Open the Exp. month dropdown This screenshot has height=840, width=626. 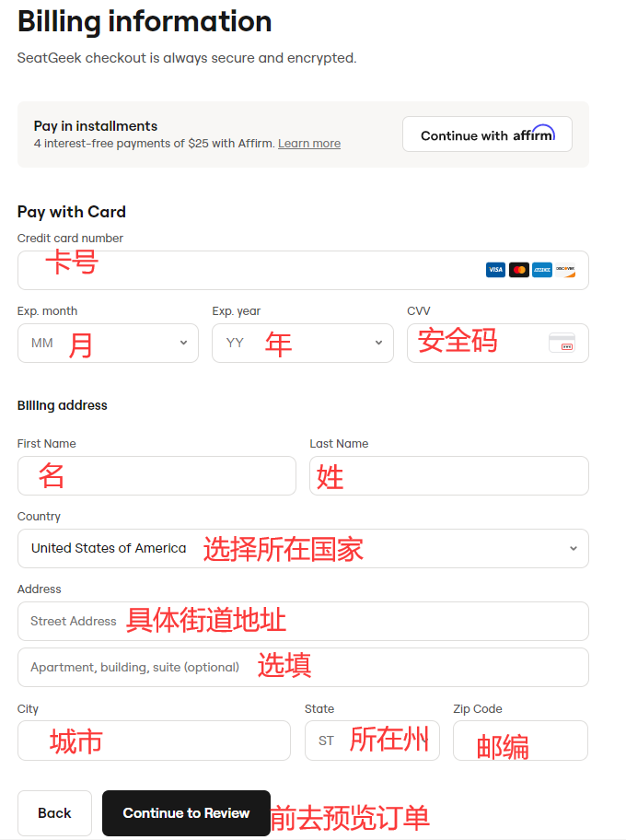[x=108, y=343]
